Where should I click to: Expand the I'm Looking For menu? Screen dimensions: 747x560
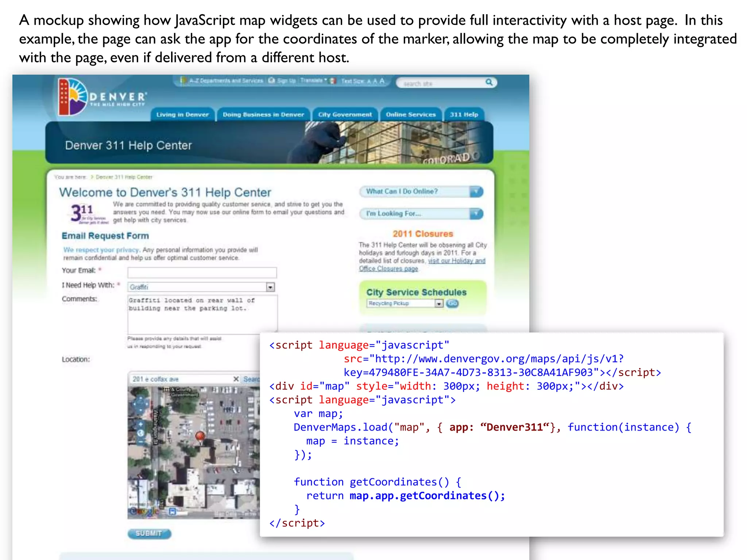point(476,214)
